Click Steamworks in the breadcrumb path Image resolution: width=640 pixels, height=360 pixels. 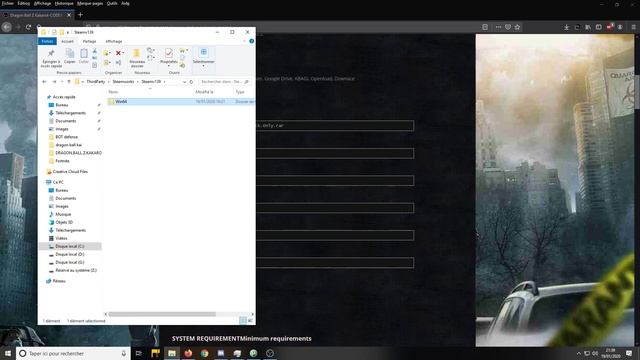click(123, 82)
